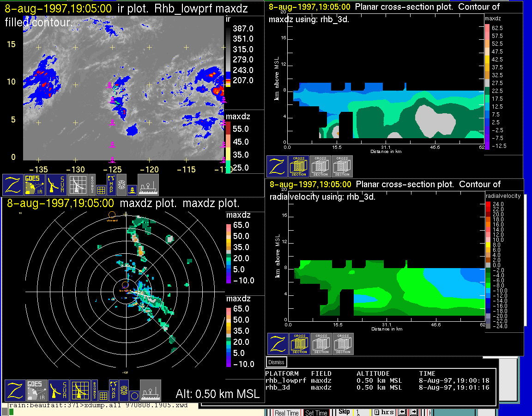Image resolution: width=532 pixels, height=416 pixels.
Task: Click the GOES IR satellite icon in top plot
Action: [x=35, y=184]
